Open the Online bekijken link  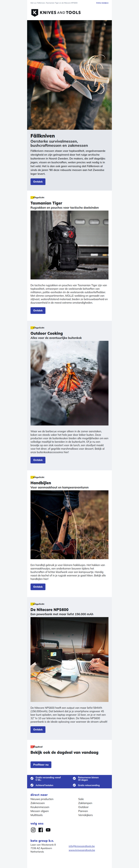[x=102, y=3]
